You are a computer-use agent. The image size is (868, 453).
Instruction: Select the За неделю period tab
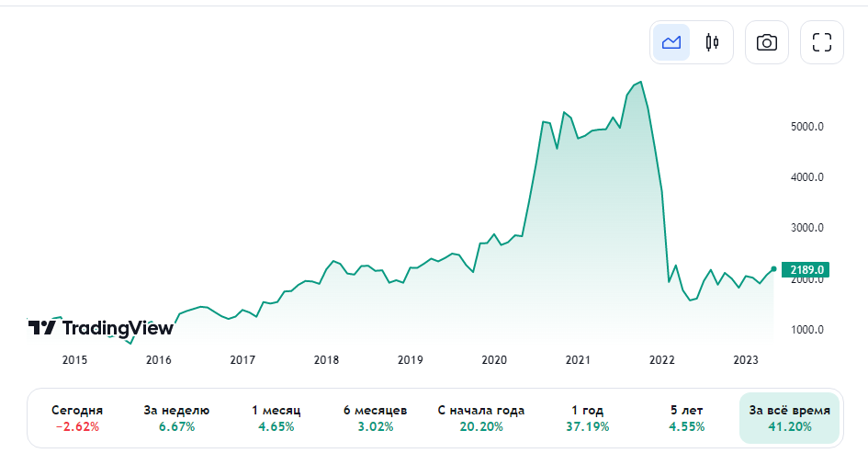click(176, 418)
